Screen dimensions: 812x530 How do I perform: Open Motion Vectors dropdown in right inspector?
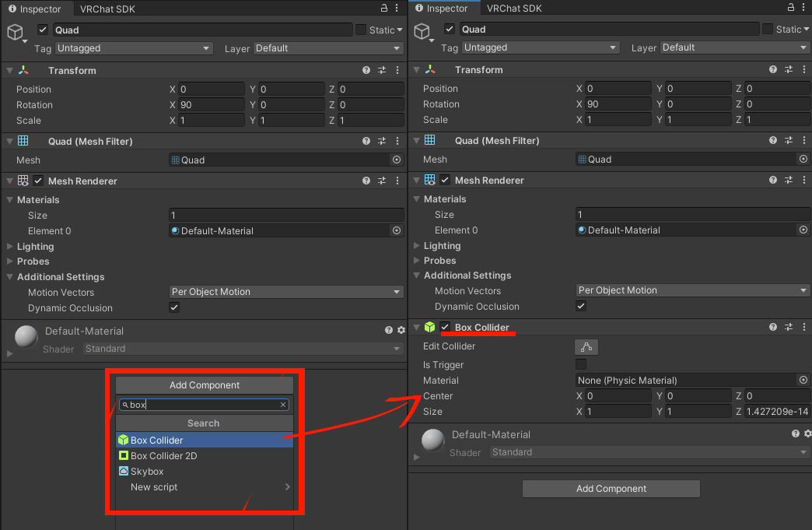click(x=693, y=290)
